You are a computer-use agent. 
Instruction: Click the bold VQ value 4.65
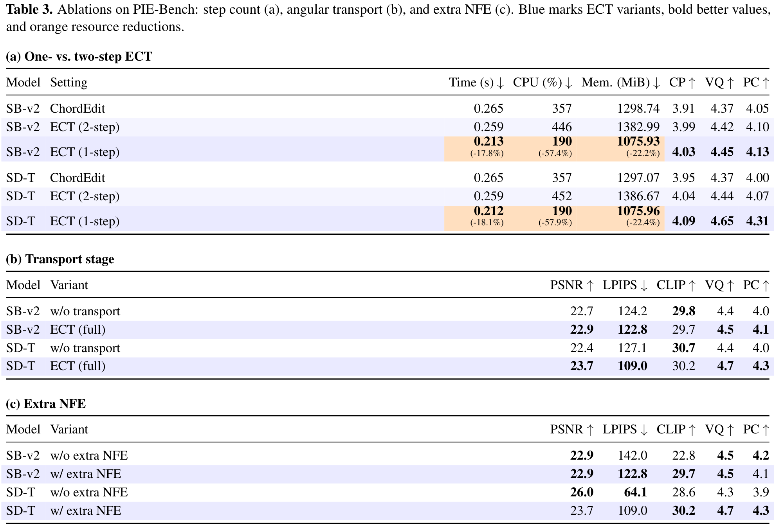click(x=722, y=221)
